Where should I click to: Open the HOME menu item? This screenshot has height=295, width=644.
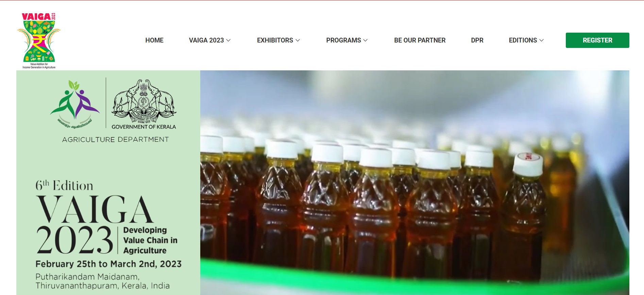[x=154, y=40]
